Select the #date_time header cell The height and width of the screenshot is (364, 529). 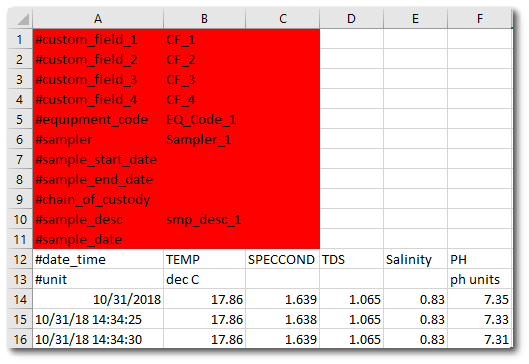pos(98,259)
